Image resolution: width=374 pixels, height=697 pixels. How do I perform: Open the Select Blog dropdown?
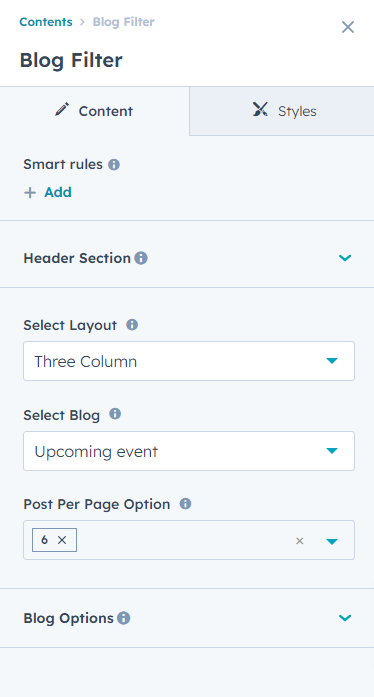click(x=189, y=451)
